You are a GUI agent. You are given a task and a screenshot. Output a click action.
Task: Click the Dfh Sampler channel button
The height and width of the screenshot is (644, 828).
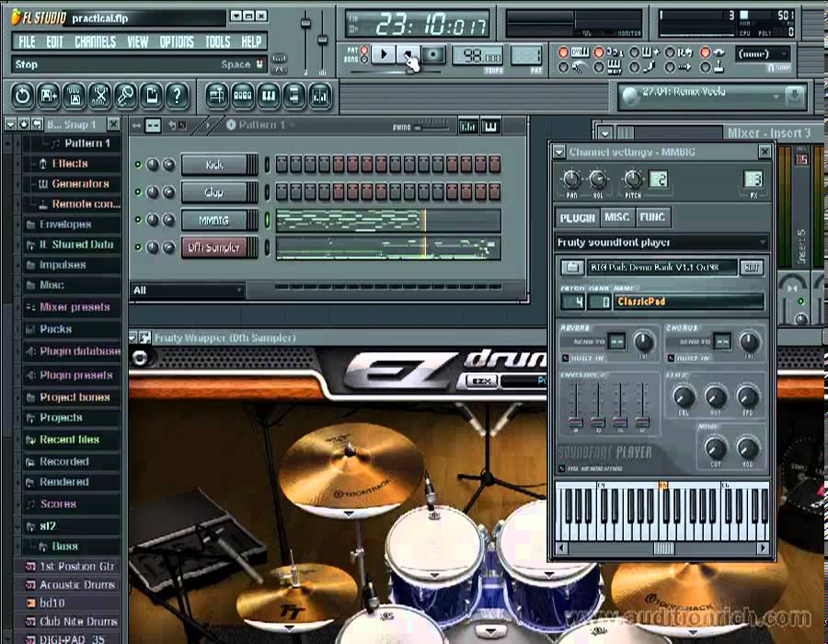click(214, 247)
